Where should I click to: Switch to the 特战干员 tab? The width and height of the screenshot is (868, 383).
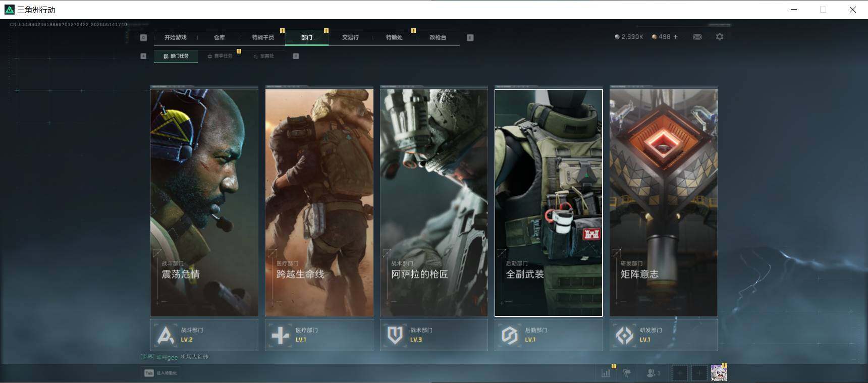click(263, 37)
